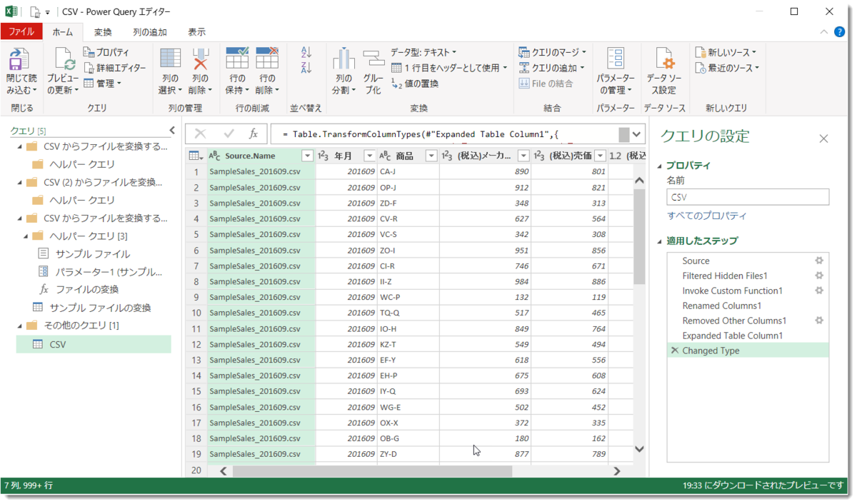The width and height of the screenshot is (857, 504).
Task: Open the Advanced Editor (詳細エディター)
Action: [x=114, y=68]
